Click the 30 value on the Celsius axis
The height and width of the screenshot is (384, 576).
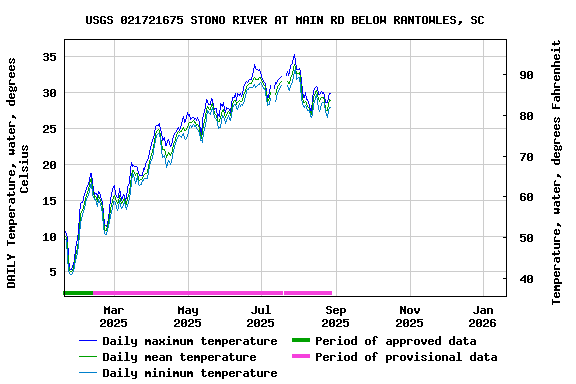(x=50, y=93)
